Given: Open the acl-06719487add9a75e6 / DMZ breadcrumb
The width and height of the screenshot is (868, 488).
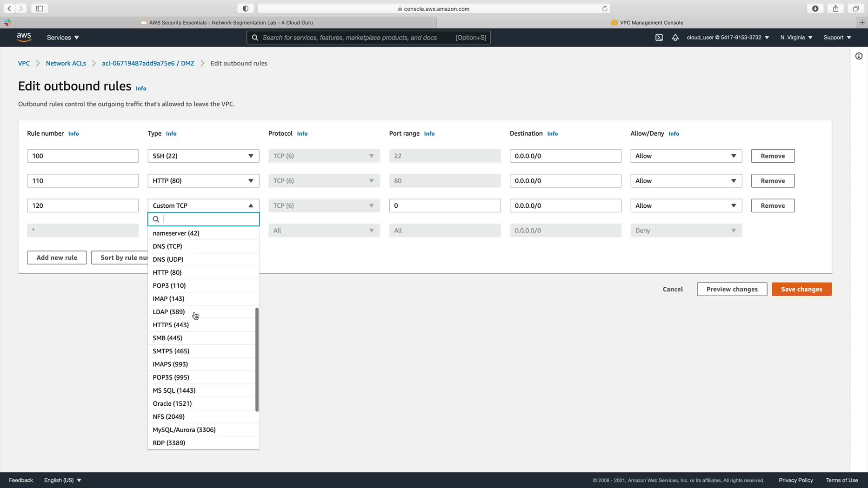Looking at the screenshot, I should (x=148, y=63).
